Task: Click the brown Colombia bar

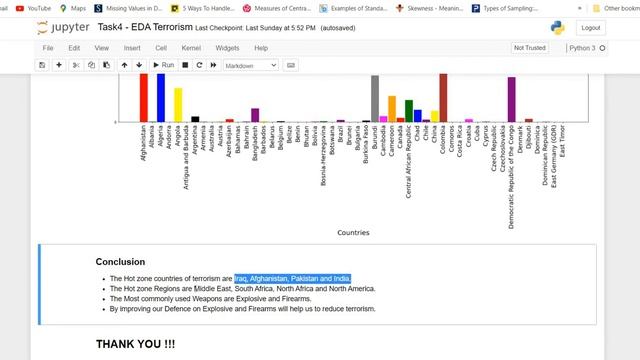Action: 443,98
